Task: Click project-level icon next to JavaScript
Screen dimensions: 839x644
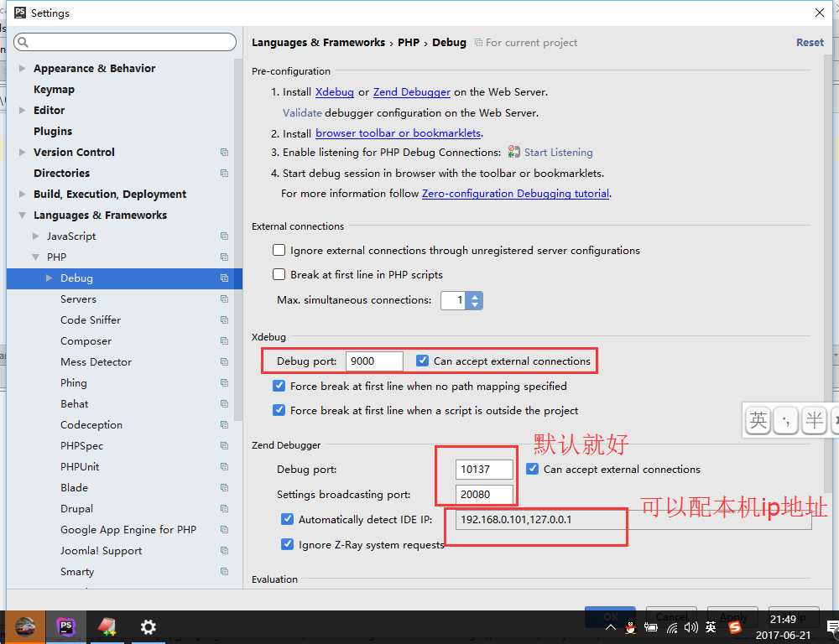Action: [224, 236]
